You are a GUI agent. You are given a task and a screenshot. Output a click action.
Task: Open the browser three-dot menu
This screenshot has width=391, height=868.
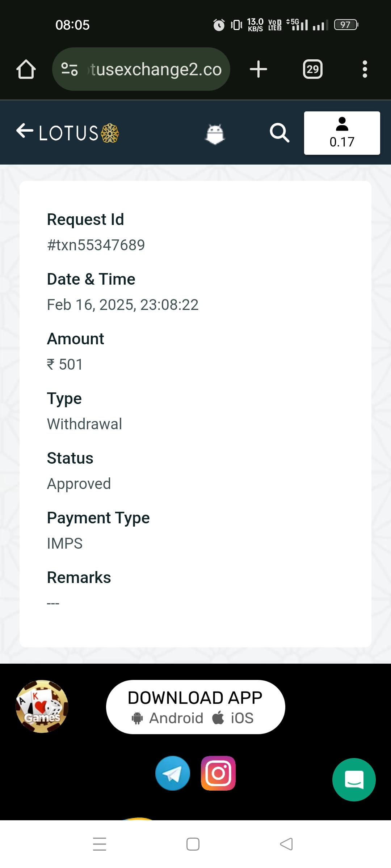point(365,69)
